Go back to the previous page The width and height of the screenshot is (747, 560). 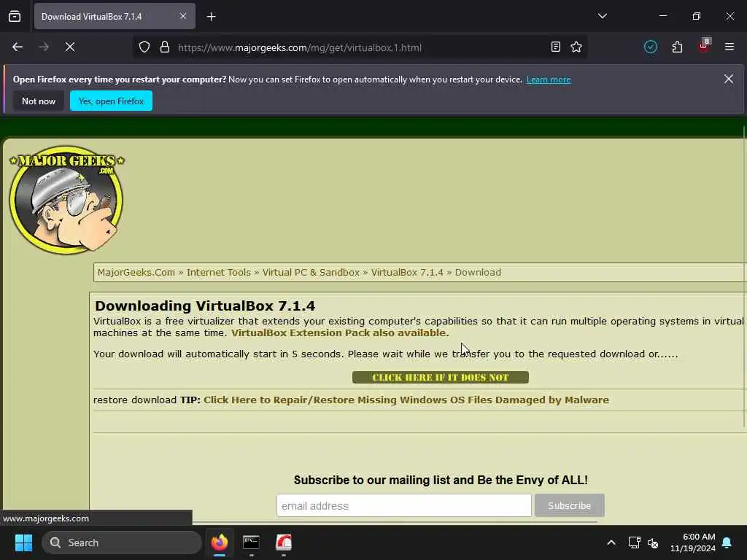(18, 47)
